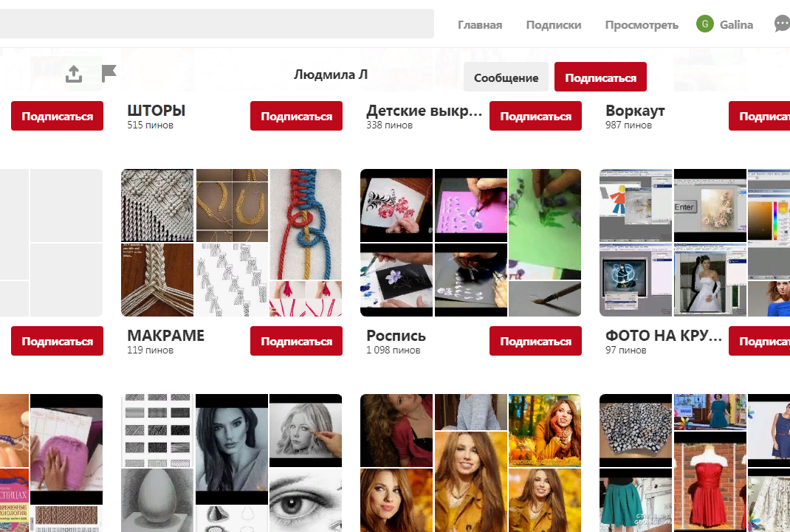Open Galina profile name link
Viewport: 790px width, 532px height.
pyautogui.click(x=736, y=24)
